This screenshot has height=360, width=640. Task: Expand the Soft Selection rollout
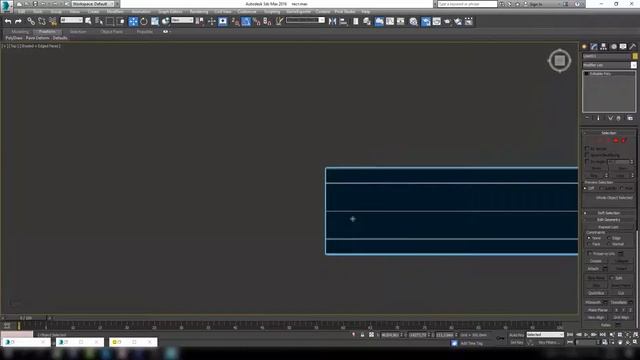tap(608, 213)
